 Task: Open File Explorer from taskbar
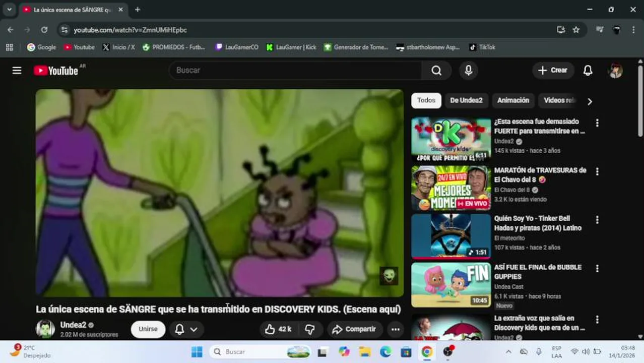(365, 351)
